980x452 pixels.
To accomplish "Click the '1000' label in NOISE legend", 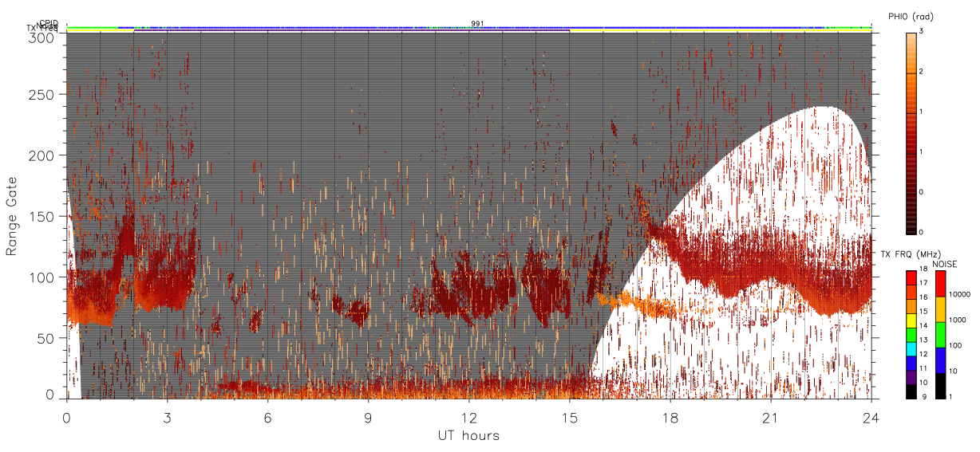I will click(958, 320).
